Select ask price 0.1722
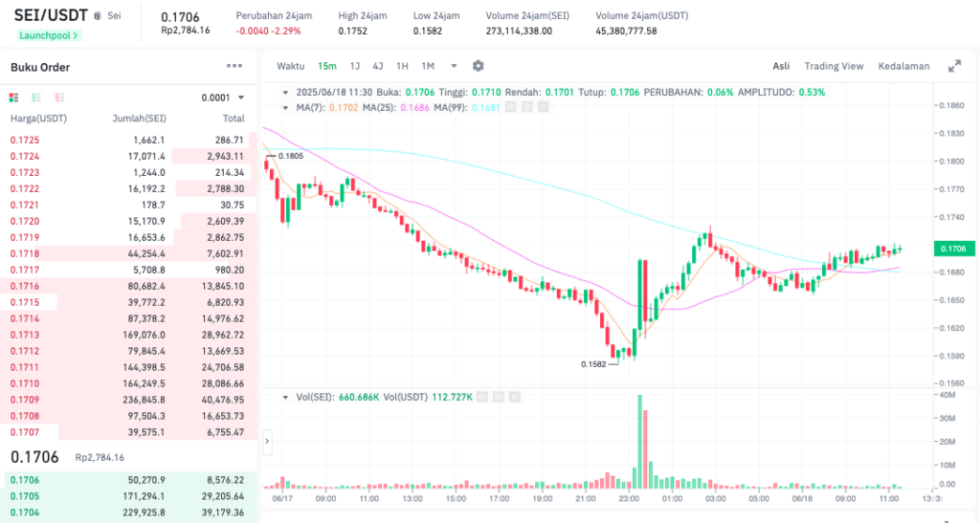Image resolution: width=980 pixels, height=523 pixels. click(25, 188)
